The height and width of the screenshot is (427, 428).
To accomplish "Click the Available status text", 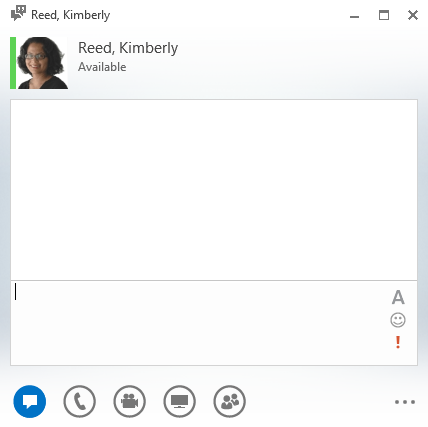I will (x=102, y=67).
